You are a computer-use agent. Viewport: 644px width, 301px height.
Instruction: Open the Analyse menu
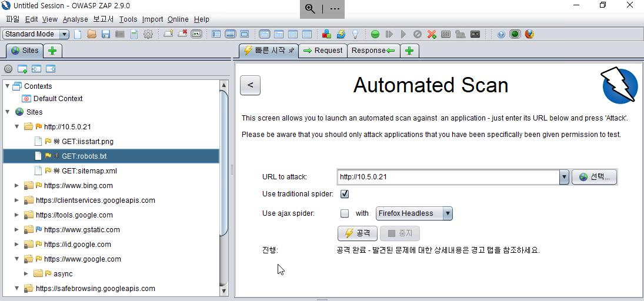click(75, 19)
